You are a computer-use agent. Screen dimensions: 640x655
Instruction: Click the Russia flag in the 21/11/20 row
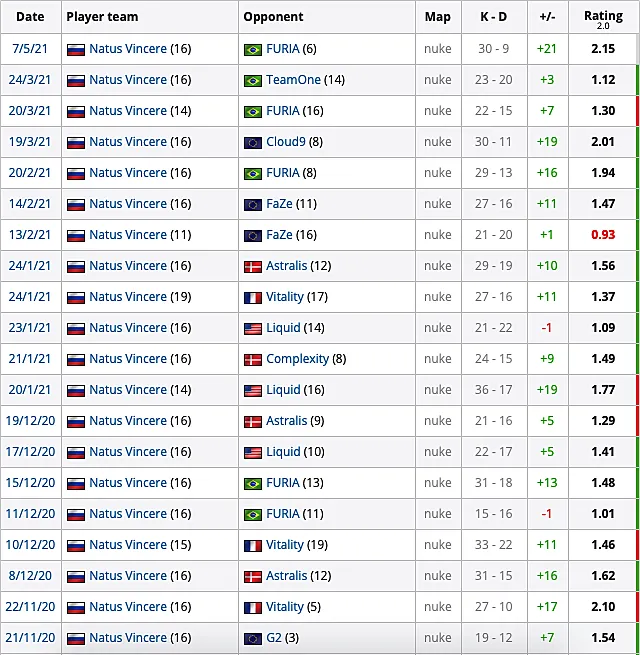76,639
